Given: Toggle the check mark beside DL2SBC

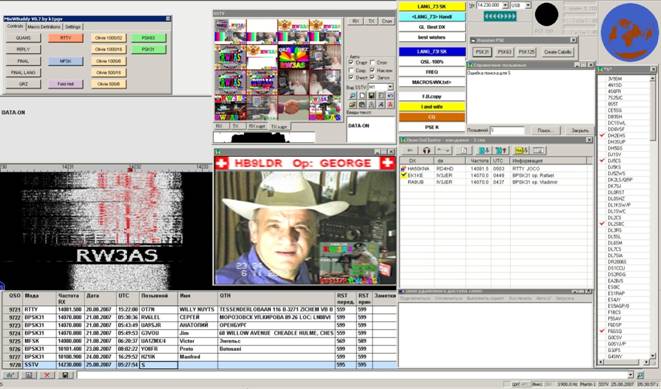Looking at the screenshot, I should (602, 224).
